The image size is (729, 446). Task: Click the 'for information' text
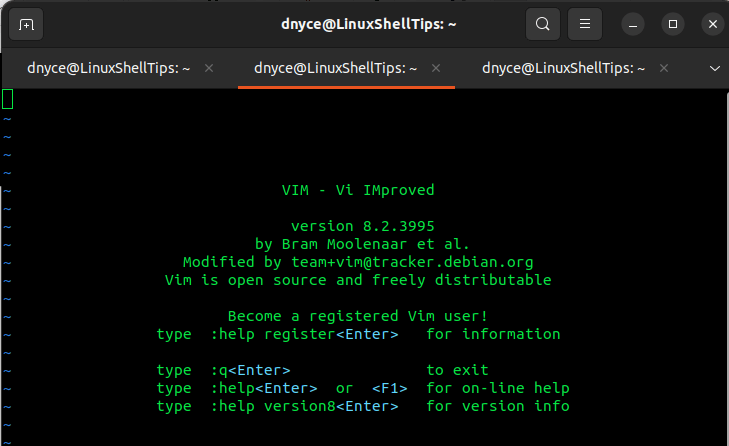(x=493, y=334)
